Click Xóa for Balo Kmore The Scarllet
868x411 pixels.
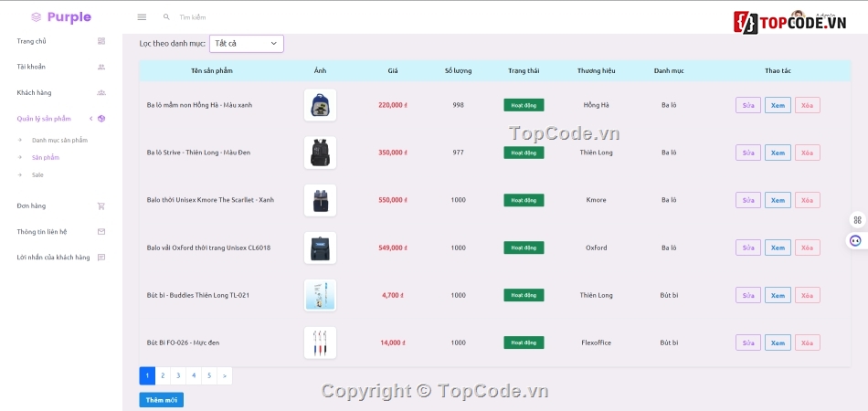tap(807, 200)
